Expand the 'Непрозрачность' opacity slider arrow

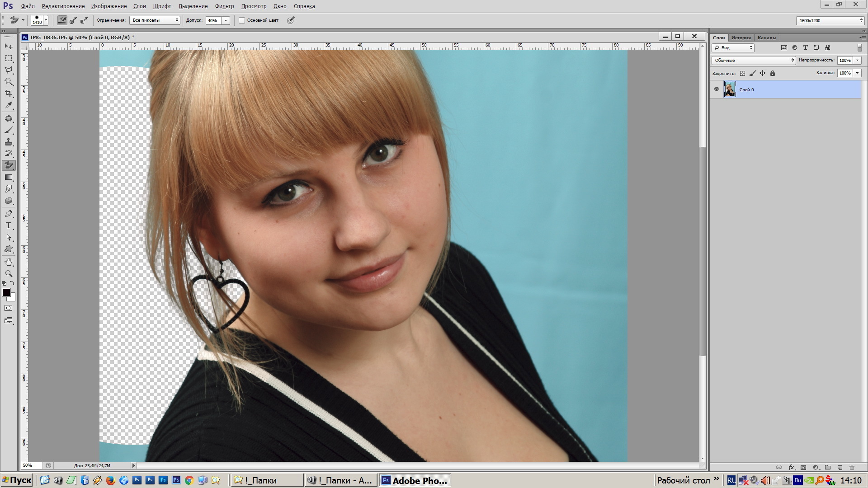point(857,60)
